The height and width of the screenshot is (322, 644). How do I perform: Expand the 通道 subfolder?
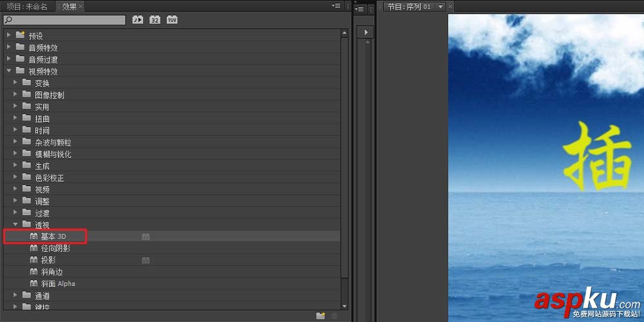(x=15, y=296)
